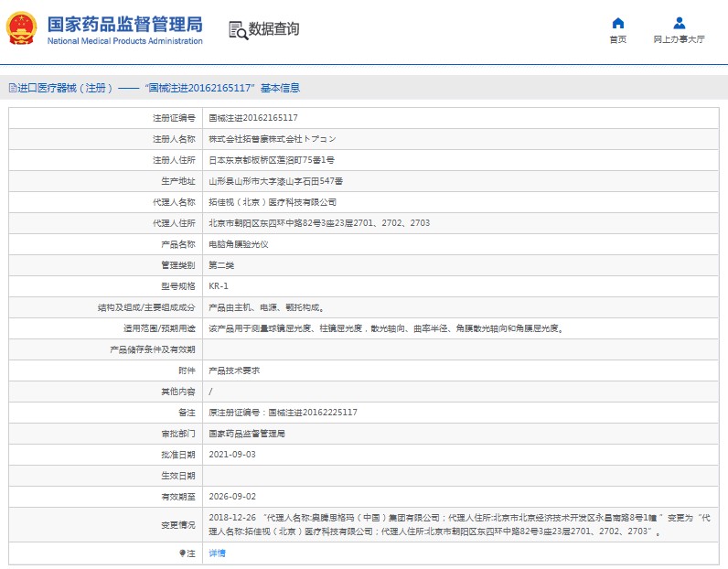Screen dimensions: 728x569
Task: Select agent name 拓佳视（北京）医疗科技有限公司
Action: click(x=273, y=202)
